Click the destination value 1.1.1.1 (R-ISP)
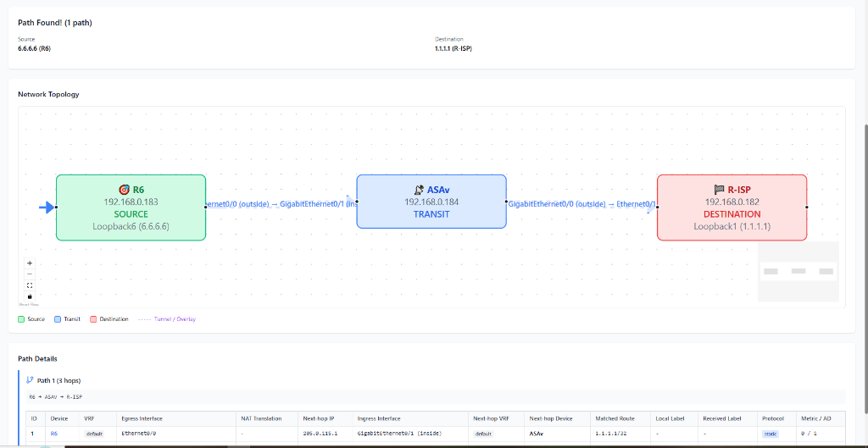868x448 pixels. pyautogui.click(x=453, y=48)
